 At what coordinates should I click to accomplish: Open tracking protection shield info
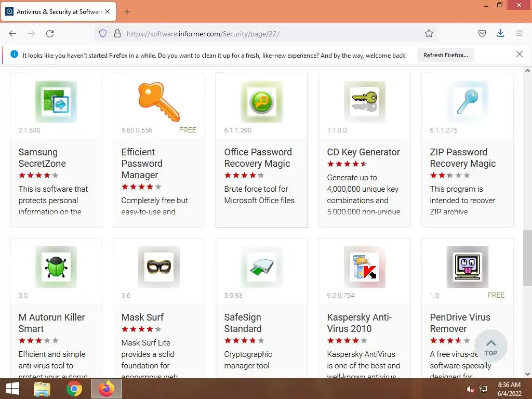[x=103, y=34]
